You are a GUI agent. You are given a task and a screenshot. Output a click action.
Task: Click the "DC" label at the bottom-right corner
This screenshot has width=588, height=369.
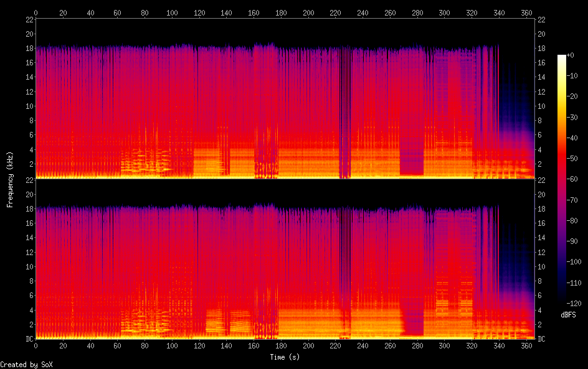pos(542,339)
